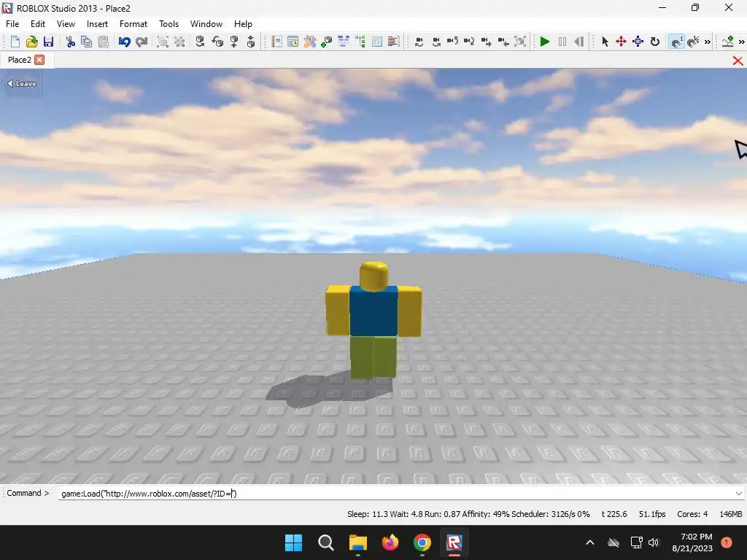Open the notebook panel icon in view toolbar
This screenshot has width=747, height=560.
pos(276,42)
